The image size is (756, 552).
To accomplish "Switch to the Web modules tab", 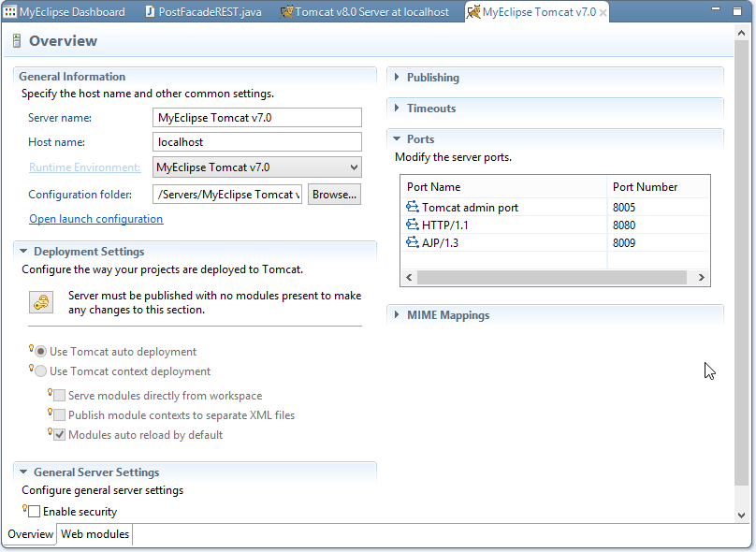I will coord(94,534).
